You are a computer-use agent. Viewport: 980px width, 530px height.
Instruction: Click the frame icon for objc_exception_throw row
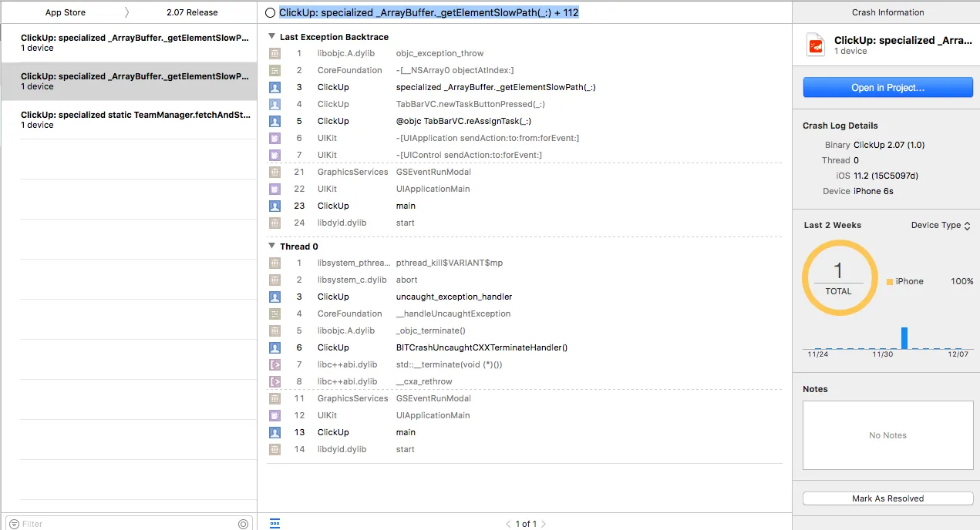pyautogui.click(x=274, y=53)
